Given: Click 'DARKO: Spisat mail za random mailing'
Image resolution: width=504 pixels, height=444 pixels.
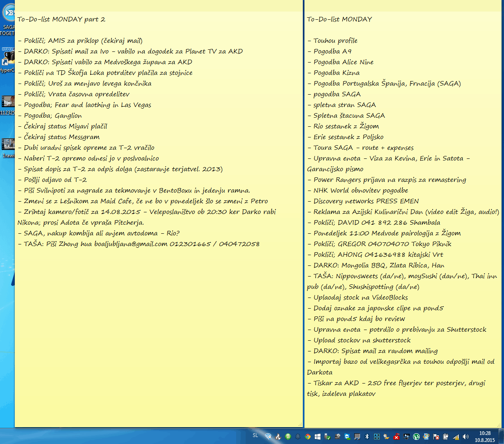Looking at the screenshot, I should 372,351.
